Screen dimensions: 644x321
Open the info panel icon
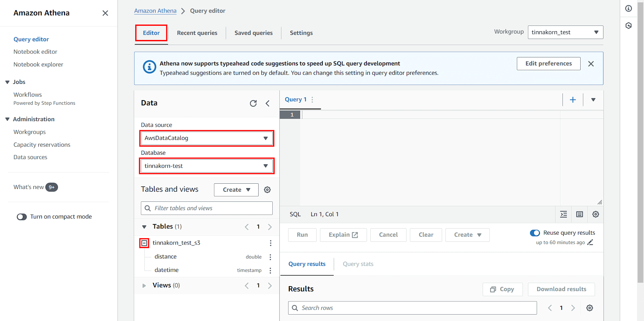coord(629,9)
